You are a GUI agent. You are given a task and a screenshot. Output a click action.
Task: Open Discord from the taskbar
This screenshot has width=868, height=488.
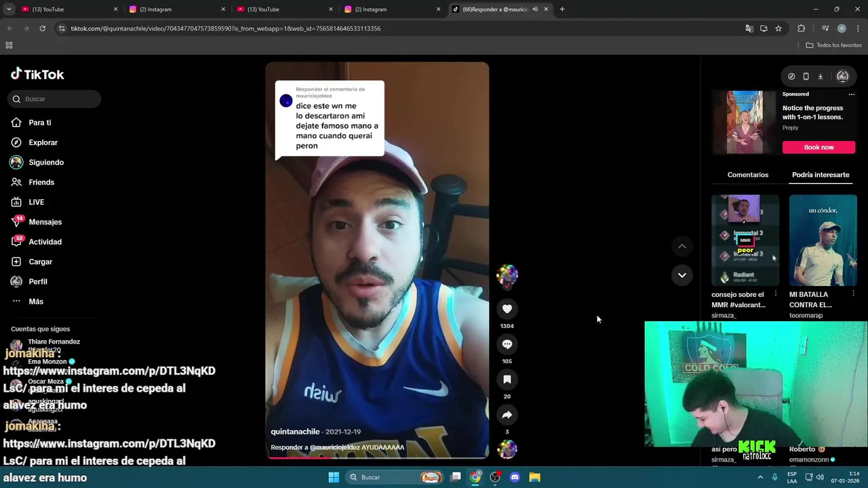515,477
